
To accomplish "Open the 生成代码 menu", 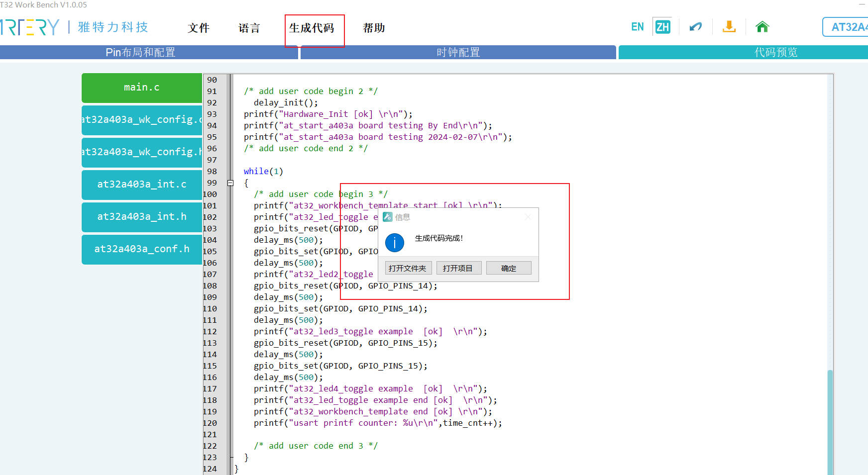I will [312, 28].
